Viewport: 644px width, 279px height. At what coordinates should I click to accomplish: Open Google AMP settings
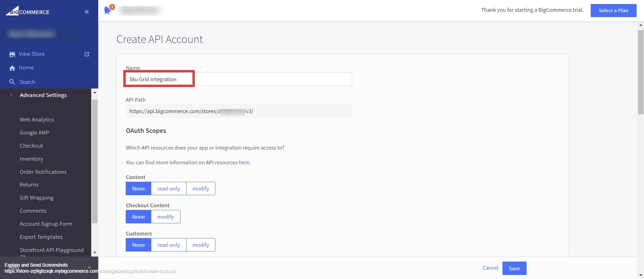[x=34, y=132]
